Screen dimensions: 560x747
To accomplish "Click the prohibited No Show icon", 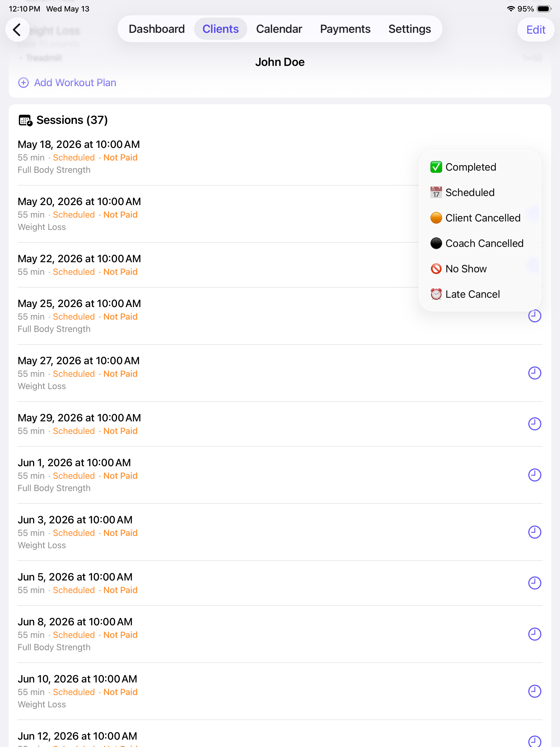I will 436,269.
